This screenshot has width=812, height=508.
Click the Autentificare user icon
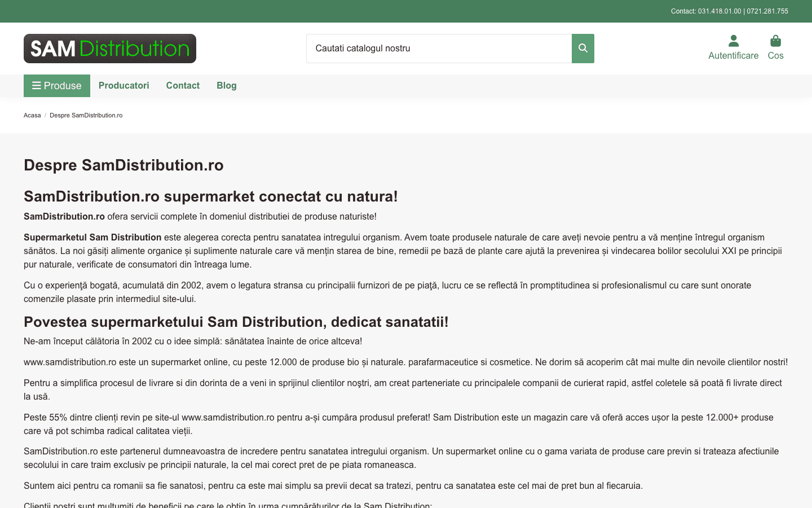(x=734, y=41)
